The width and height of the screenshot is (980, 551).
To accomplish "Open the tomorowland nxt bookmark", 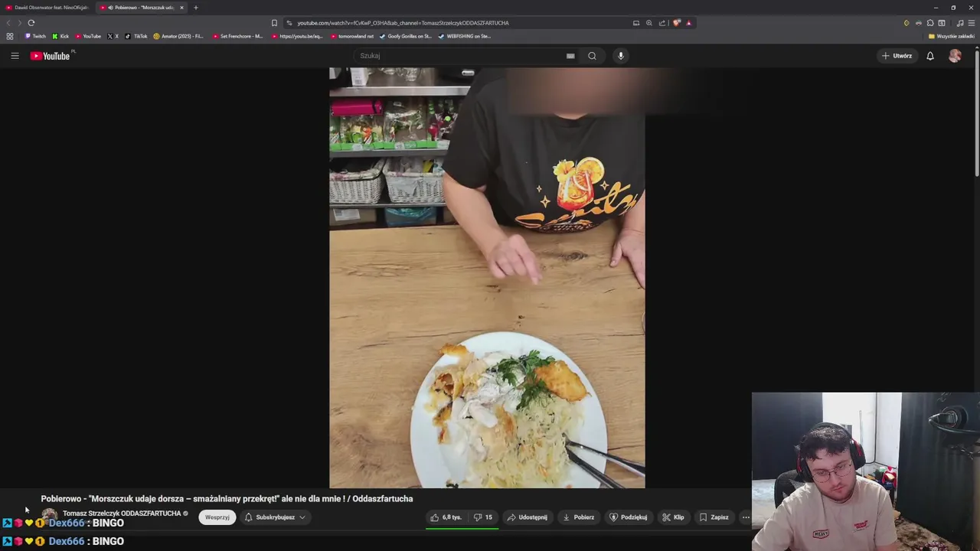I will coord(352,36).
